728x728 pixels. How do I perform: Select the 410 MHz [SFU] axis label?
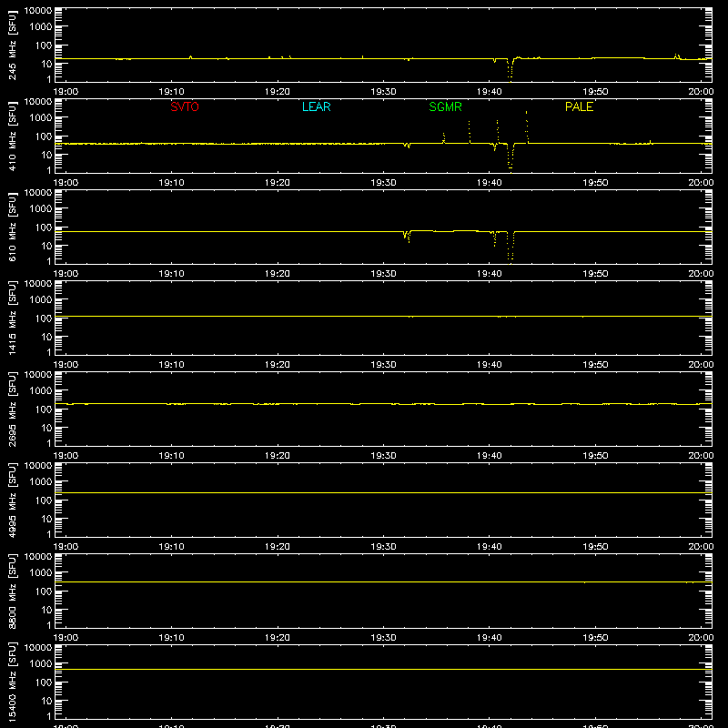pos(13,136)
